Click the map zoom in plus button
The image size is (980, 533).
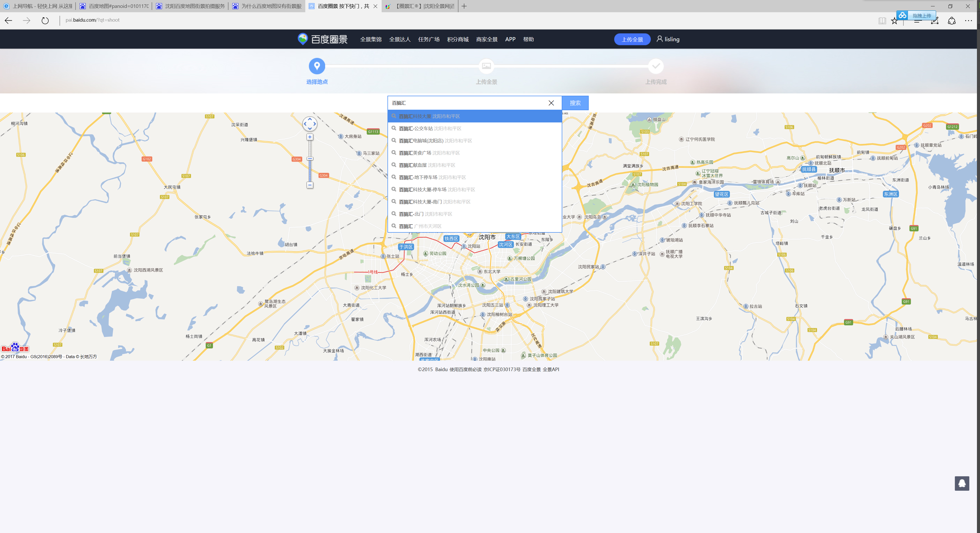[310, 137]
